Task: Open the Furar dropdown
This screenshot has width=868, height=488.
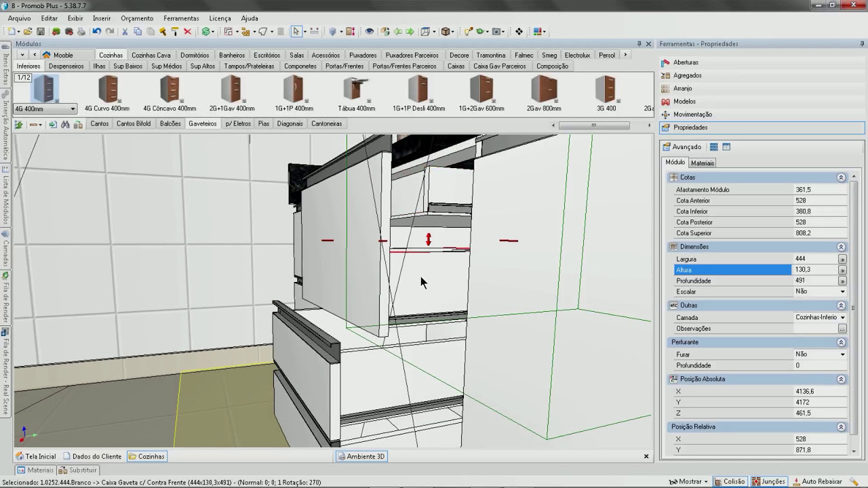Action: tap(842, 354)
